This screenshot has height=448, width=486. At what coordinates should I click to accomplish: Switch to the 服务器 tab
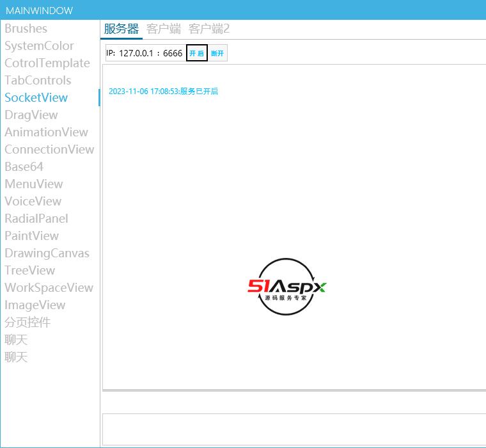(121, 29)
